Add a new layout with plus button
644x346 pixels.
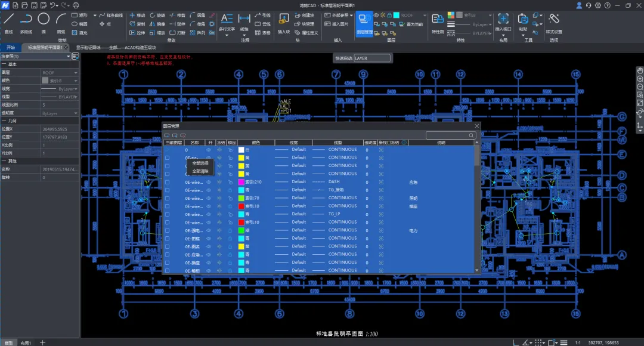(43, 342)
